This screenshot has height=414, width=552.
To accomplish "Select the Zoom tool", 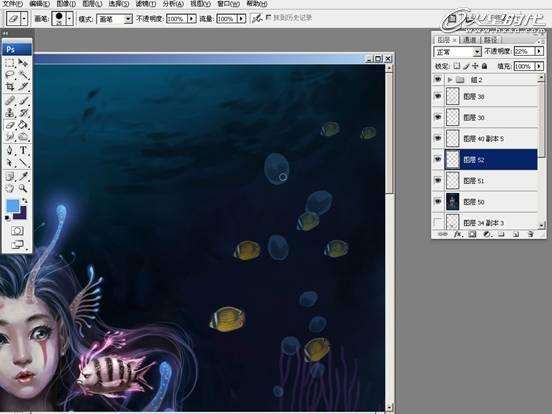I will (23, 188).
